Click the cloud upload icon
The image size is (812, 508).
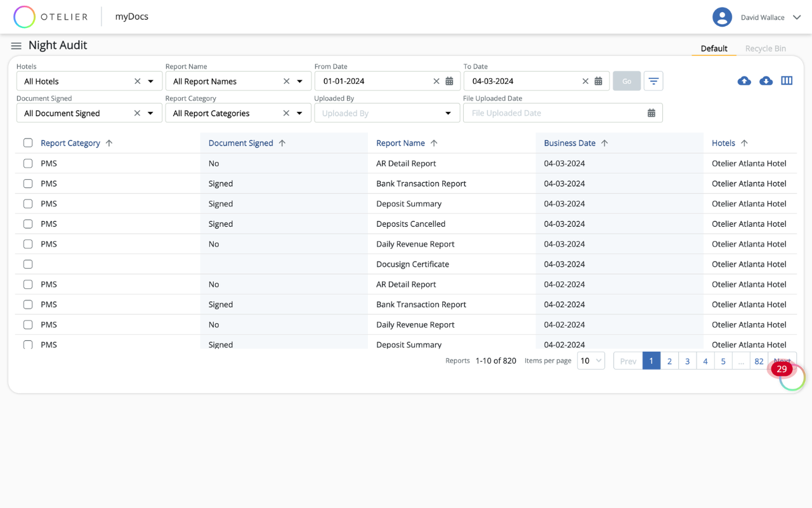pyautogui.click(x=744, y=81)
